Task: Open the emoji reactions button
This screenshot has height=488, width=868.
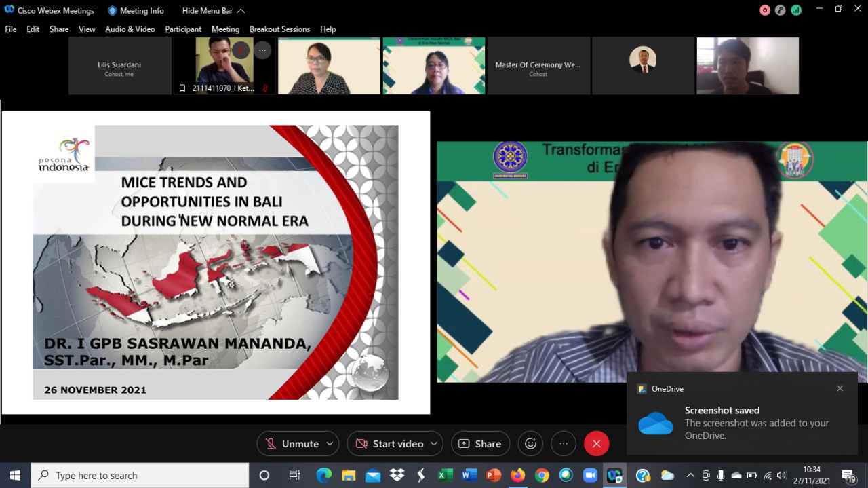Action: coord(530,444)
